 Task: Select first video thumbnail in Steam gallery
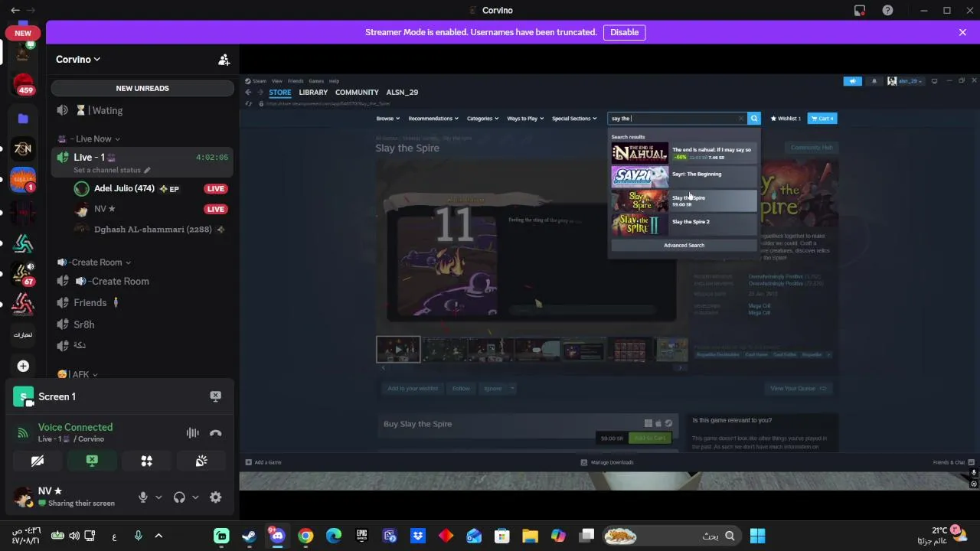click(398, 349)
